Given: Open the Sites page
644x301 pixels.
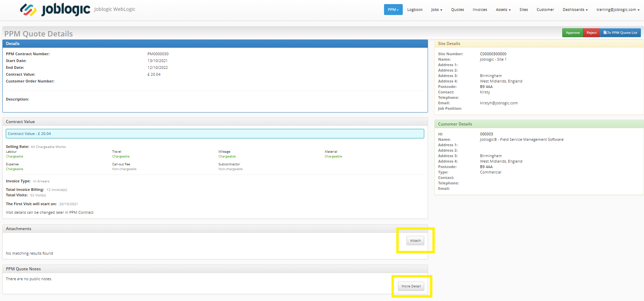Looking at the screenshot, I should [x=523, y=10].
